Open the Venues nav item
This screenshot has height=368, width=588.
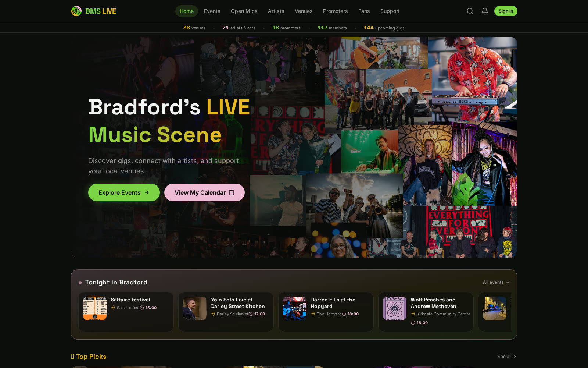click(304, 11)
